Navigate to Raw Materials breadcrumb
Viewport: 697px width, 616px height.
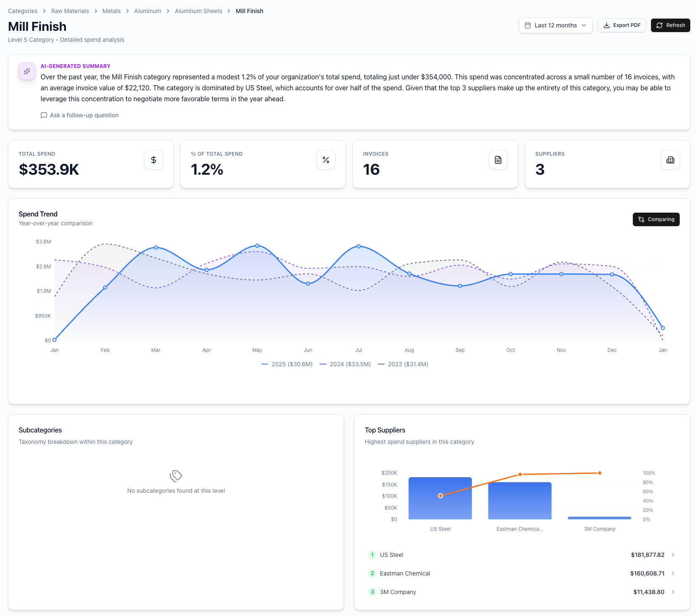[x=70, y=11]
